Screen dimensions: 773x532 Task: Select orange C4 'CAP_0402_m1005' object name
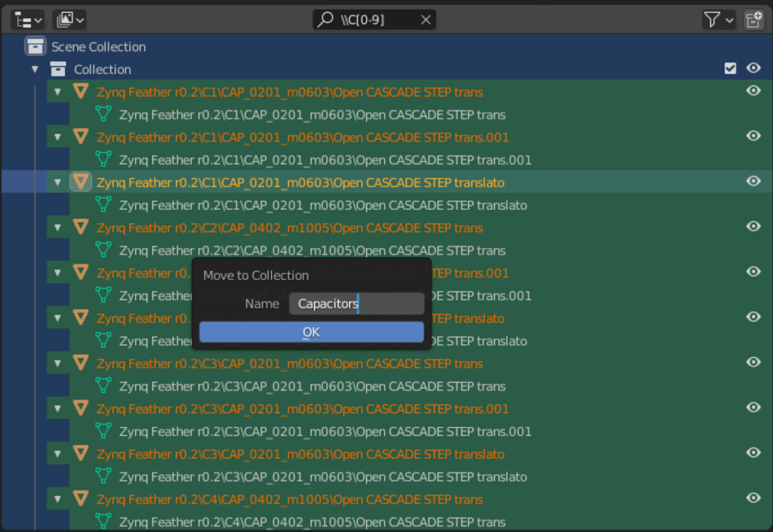pos(290,499)
